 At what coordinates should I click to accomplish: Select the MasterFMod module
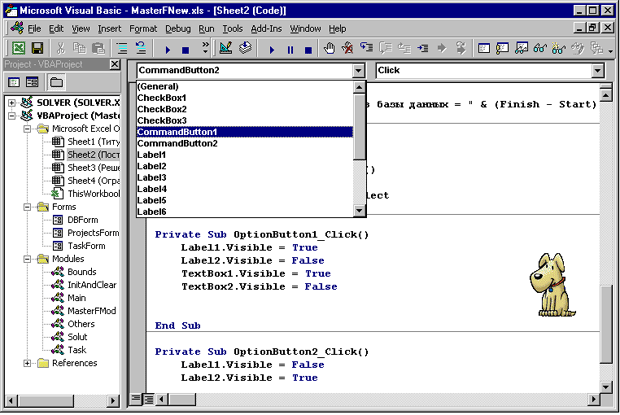click(92, 311)
